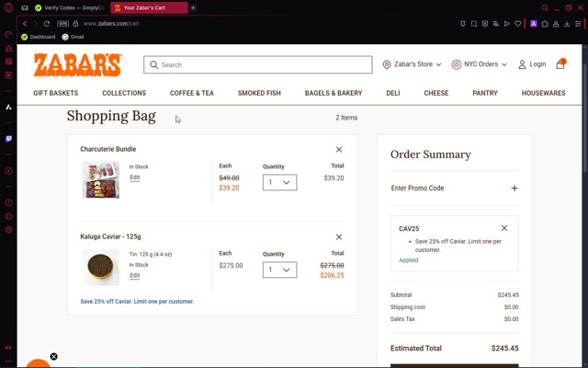Open the Dashboard bookmark
Viewport: 588px width, 368px height.
click(x=39, y=37)
